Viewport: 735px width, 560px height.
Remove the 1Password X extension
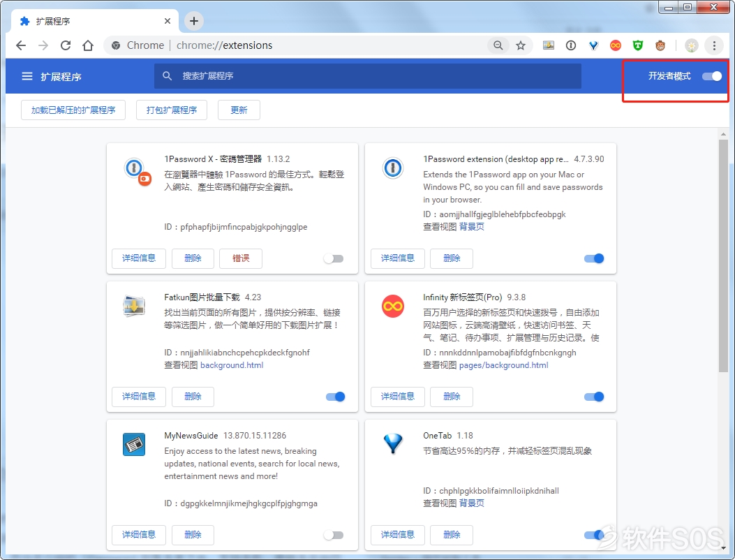pos(193,258)
